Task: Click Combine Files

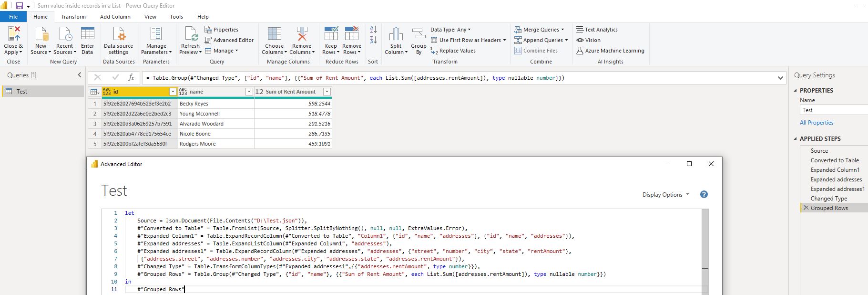Action: tap(536, 51)
